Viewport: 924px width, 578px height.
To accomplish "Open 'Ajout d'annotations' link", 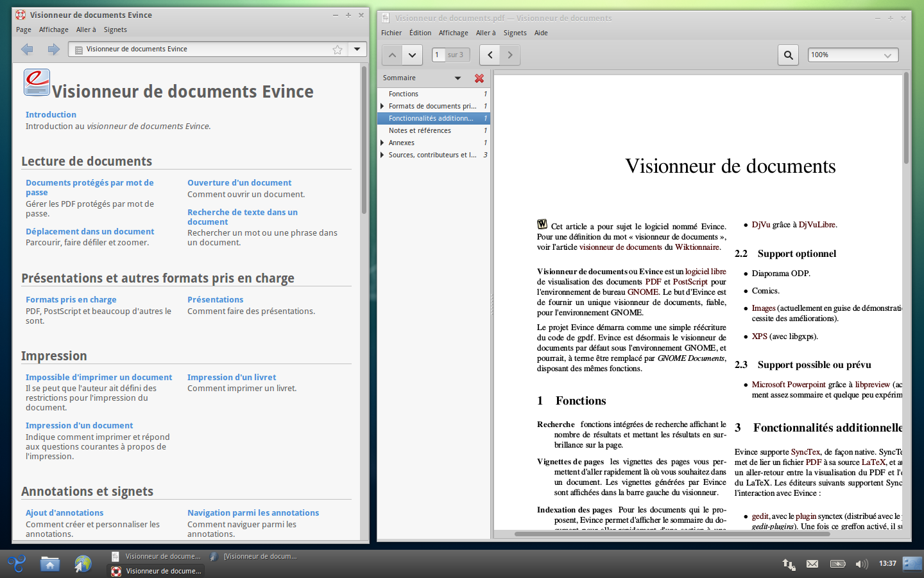I will coord(65,512).
